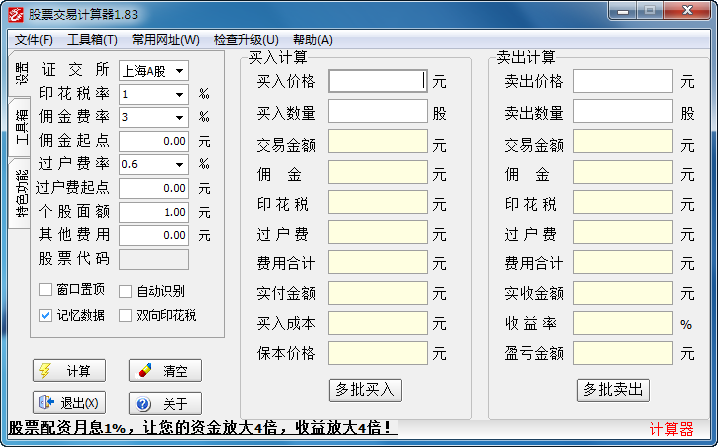Focus the 买入价格 input field

point(378,81)
